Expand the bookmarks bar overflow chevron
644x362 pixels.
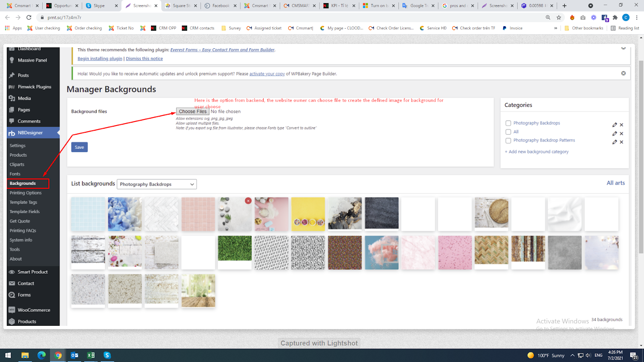555,28
